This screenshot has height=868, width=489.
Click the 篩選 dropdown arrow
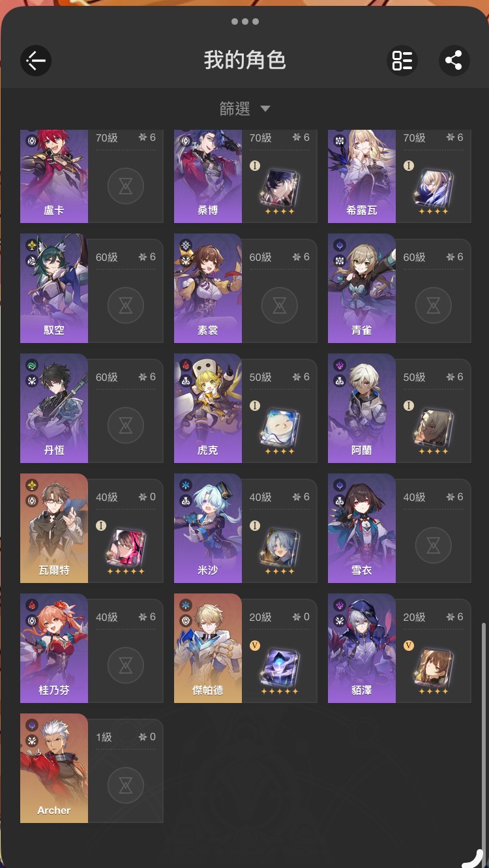coord(265,109)
